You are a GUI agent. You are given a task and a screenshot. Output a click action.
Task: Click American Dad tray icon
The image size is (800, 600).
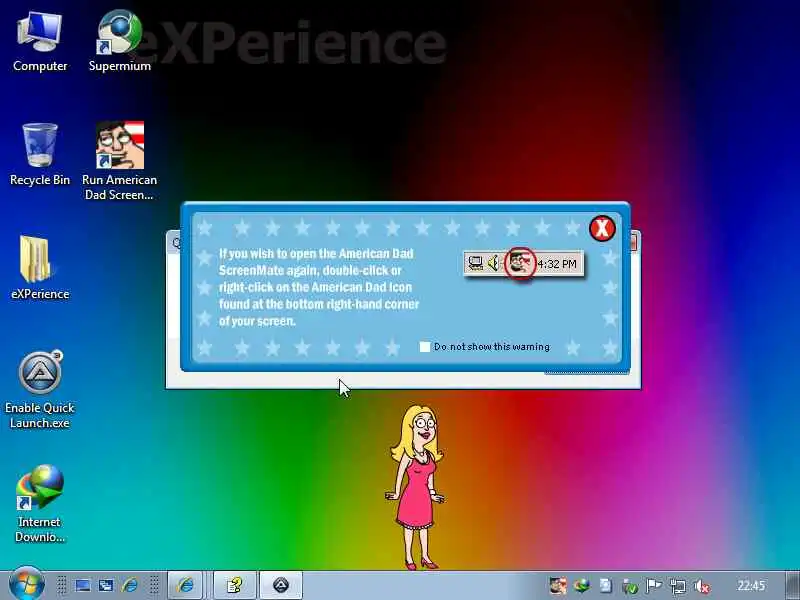(x=558, y=586)
